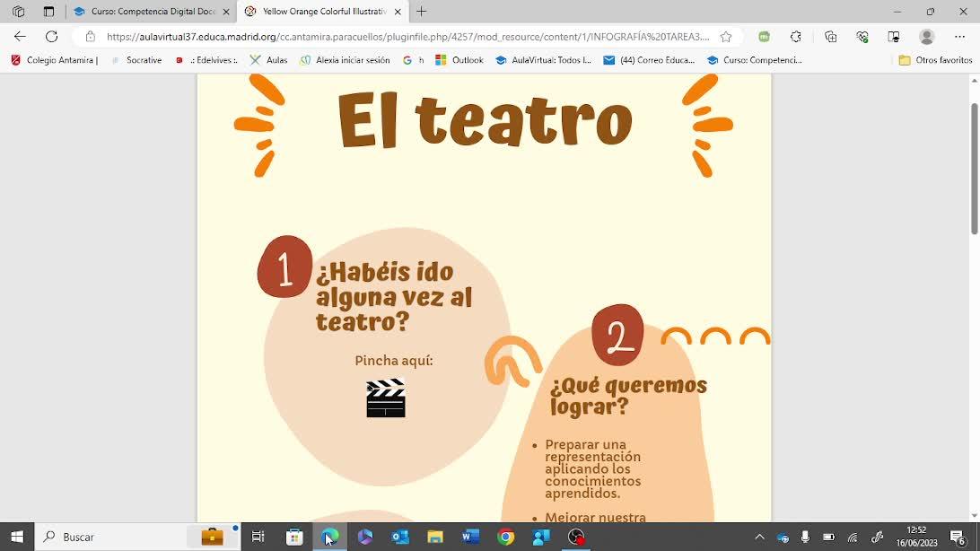The image size is (980, 551).
Task: Open Edge Settings and more menu
Action: [x=959, y=37]
